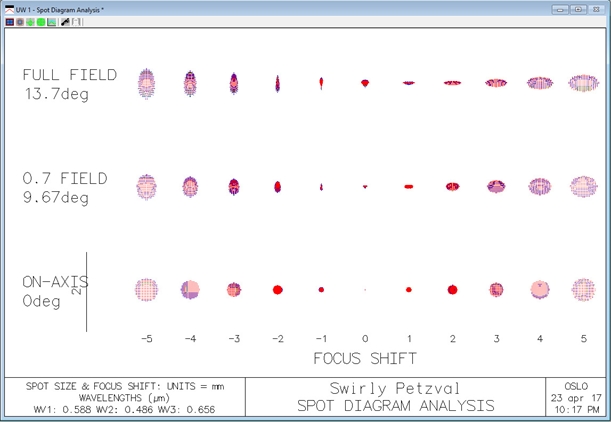Click the full field spot at focus shift 5
Screen dimensions: 611x422
pos(584,83)
